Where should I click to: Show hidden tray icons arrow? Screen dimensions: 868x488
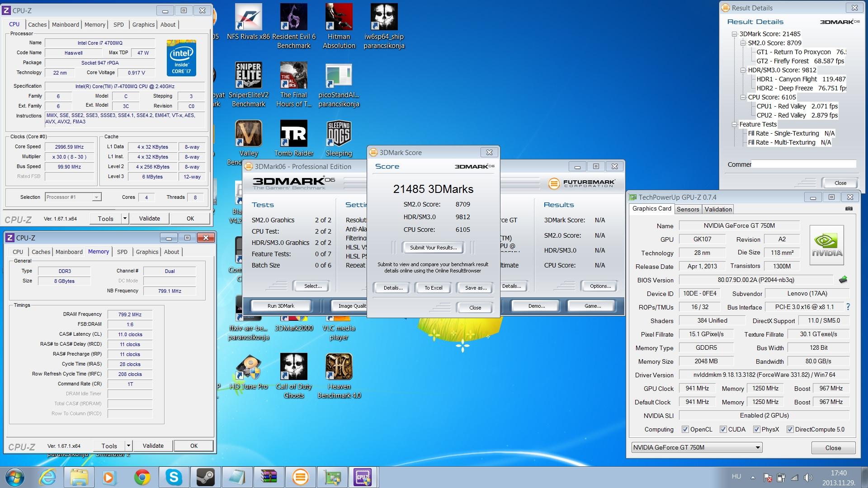click(x=753, y=477)
